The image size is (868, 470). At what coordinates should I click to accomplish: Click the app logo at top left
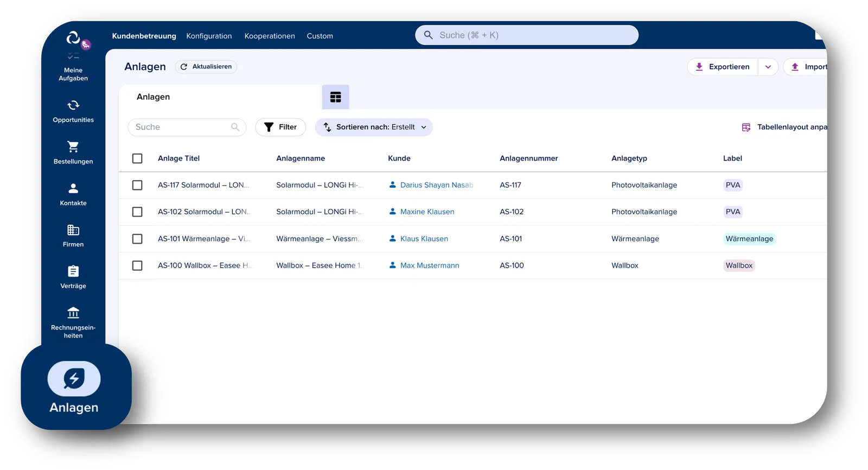tap(73, 37)
